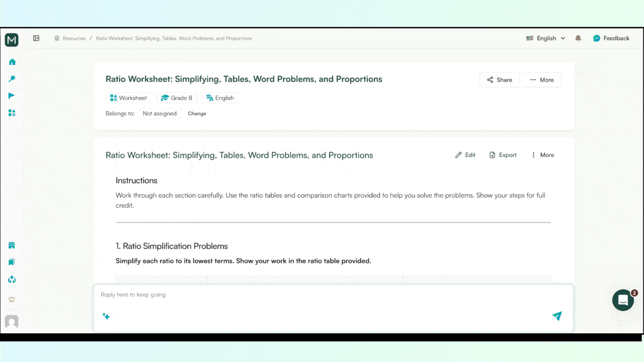Screen dimensions: 644x362
Task: Send reply with paper plane icon
Action: pyautogui.click(x=557, y=316)
